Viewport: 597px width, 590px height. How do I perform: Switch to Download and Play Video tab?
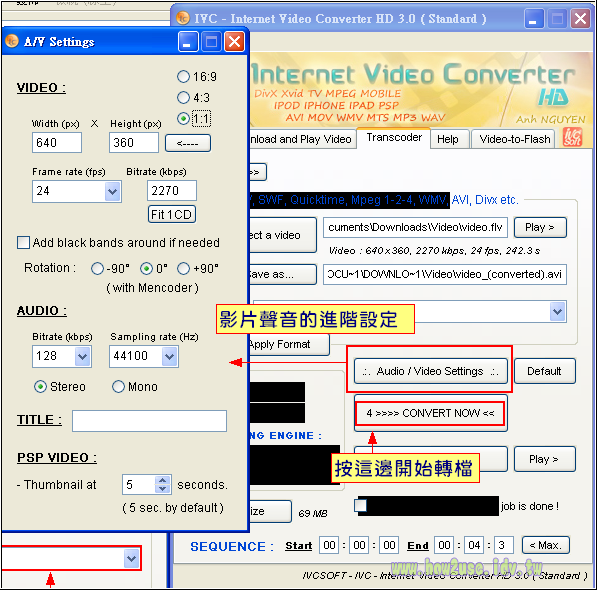pyautogui.click(x=303, y=139)
